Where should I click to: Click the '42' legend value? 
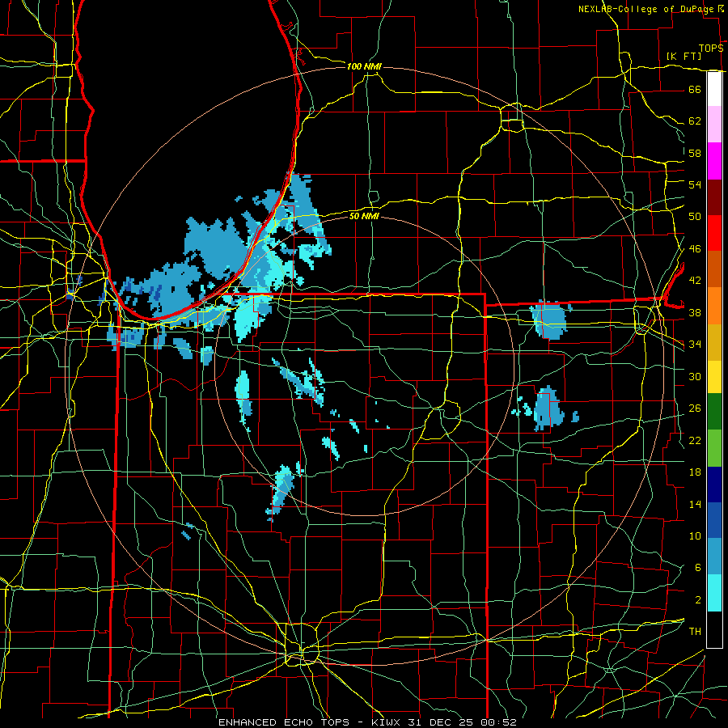coord(695,281)
